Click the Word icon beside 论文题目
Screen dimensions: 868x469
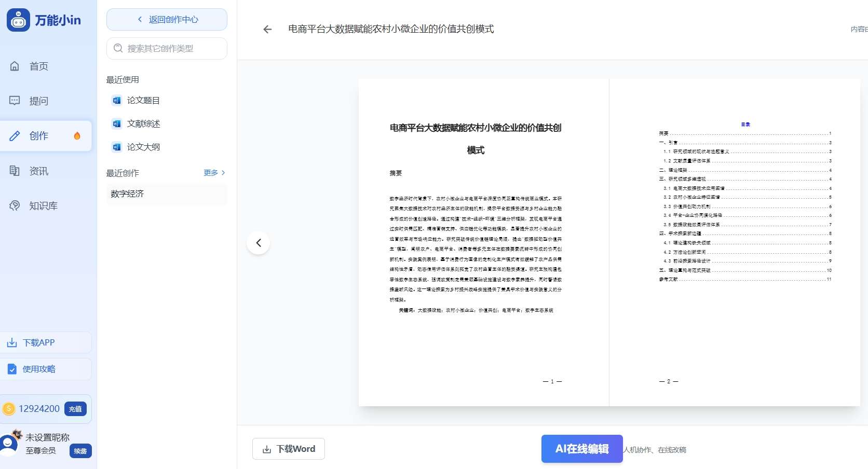116,100
